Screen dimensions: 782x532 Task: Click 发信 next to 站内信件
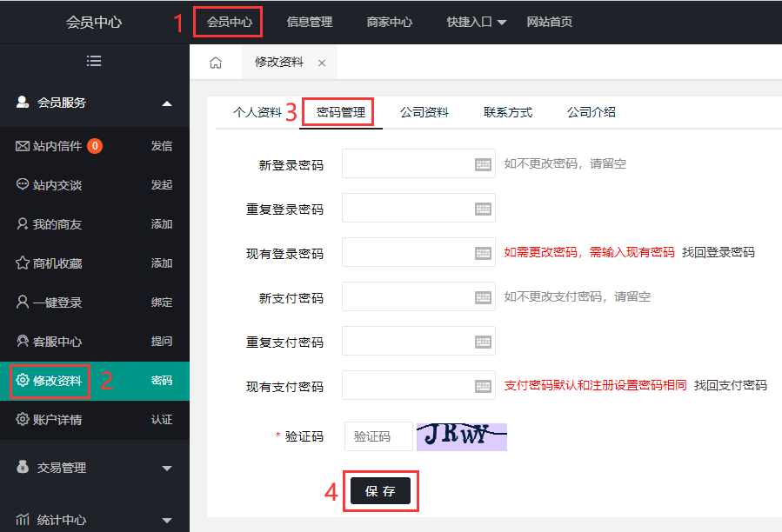click(x=162, y=146)
